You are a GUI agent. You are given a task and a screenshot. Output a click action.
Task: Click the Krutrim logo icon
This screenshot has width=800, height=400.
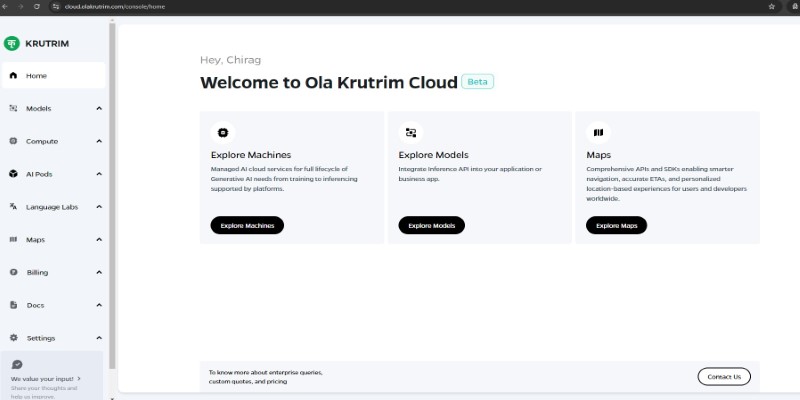[x=11, y=43]
